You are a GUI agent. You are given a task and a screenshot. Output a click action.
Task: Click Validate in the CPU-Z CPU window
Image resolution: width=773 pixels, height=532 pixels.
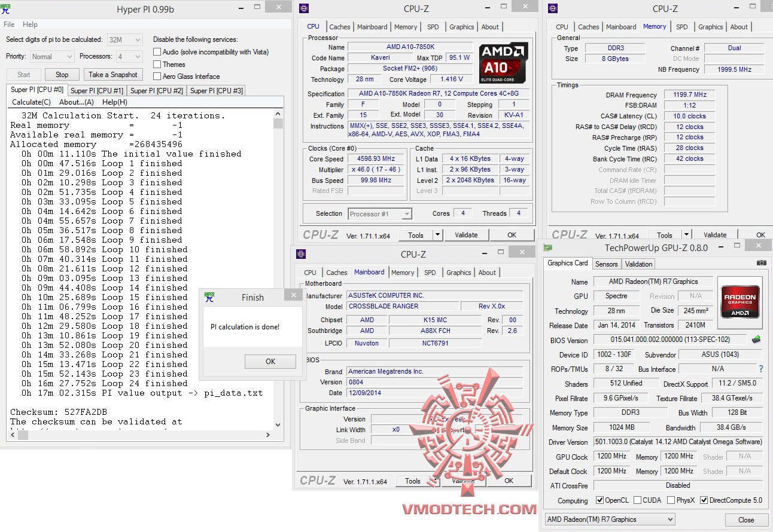pos(466,235)
